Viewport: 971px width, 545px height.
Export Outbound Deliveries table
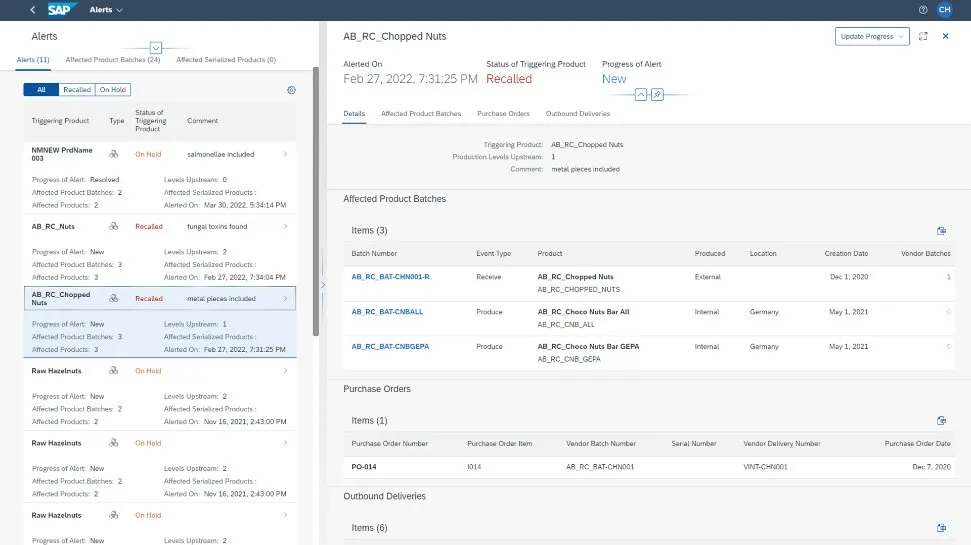[941, 527]
